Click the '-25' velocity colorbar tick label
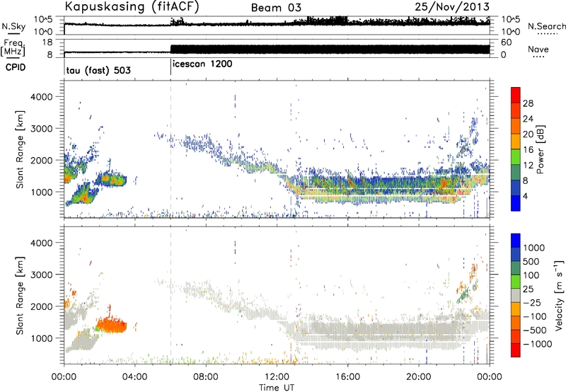This screenshot has height=392, width=566. (531, 302)
